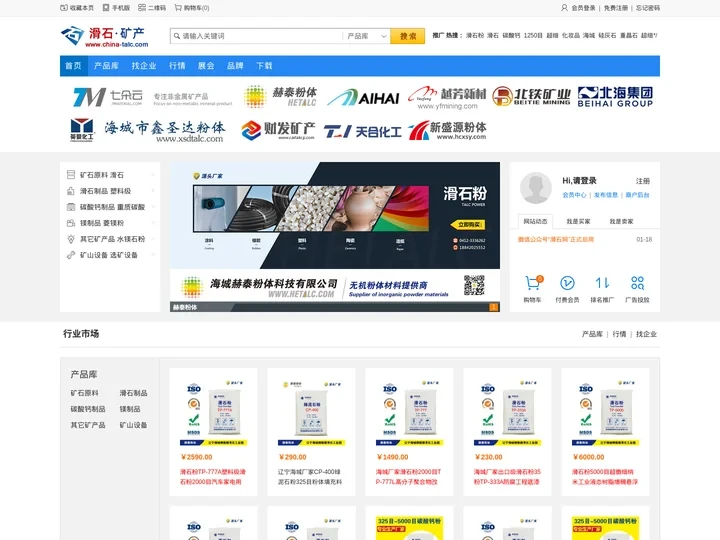The width and height of the screenshot is (720, 540).
Task: Click the search magnifier icon
Action: [x=177, y=36]
